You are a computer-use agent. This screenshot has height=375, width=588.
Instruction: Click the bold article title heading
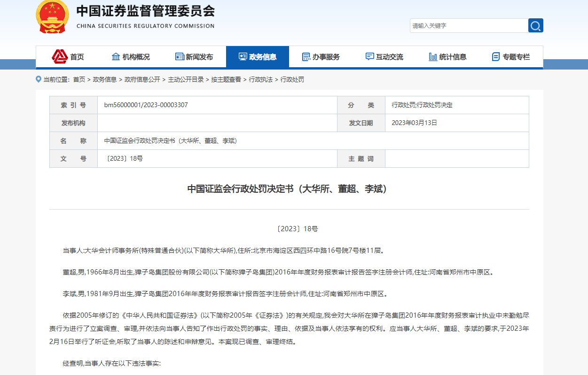(x=290, y=189)
